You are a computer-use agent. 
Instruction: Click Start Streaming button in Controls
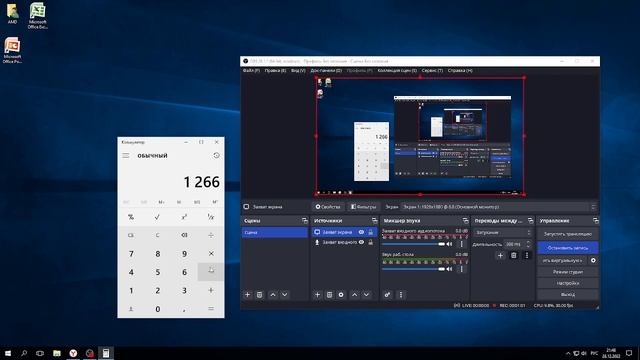click(x=567, y=234)
